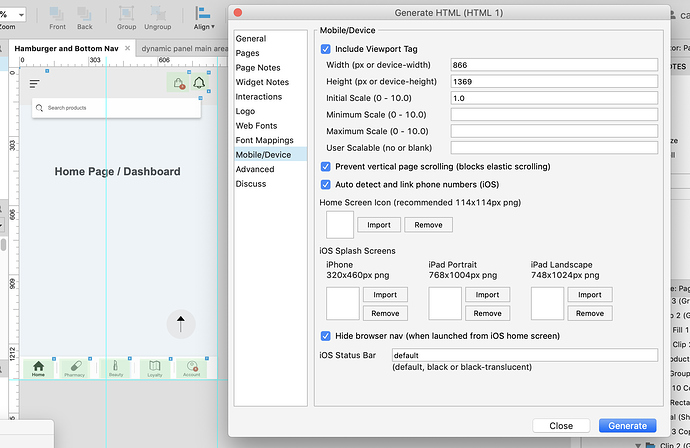Import the iPad Landscape splash screen
The image size is (690, 448).
coord(590,295)
